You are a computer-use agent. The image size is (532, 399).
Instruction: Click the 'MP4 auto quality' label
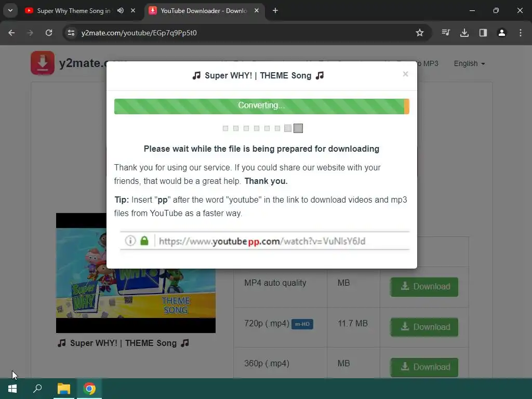[275, 283]
